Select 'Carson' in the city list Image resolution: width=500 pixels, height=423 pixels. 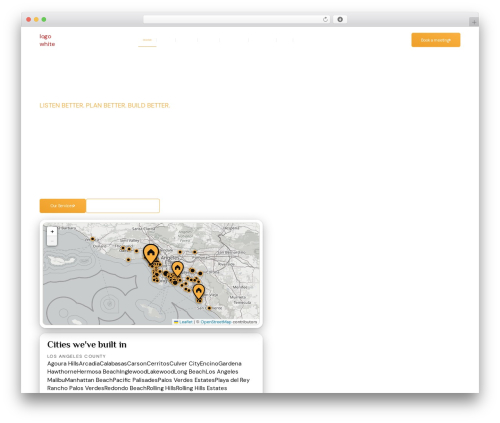click(x=137, y=364)
